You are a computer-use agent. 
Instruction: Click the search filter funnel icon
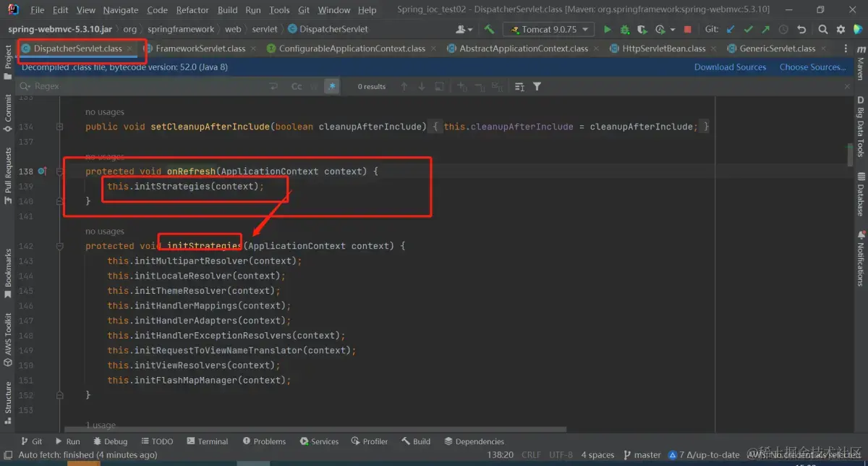[537, 86]
